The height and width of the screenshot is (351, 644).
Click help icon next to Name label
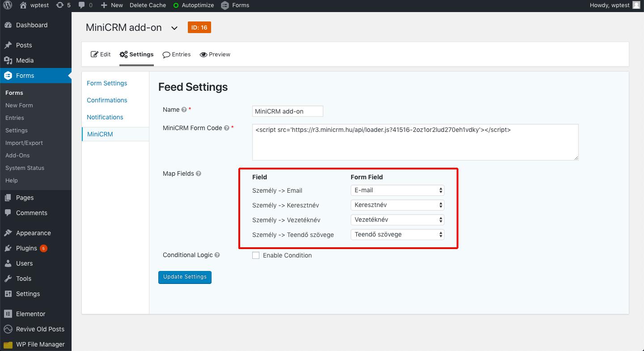pyautogui.click(x=184, y=110)
